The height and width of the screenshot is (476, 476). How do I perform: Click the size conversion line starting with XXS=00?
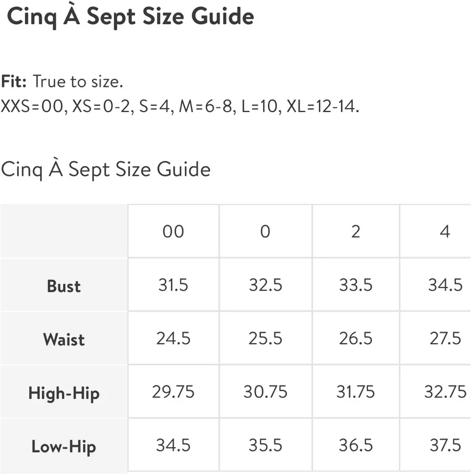pos(180,106)
